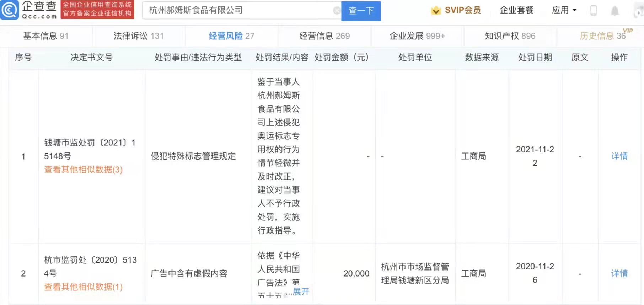Click the 序号 column header
644x305 pixels.
click(23, 57)
